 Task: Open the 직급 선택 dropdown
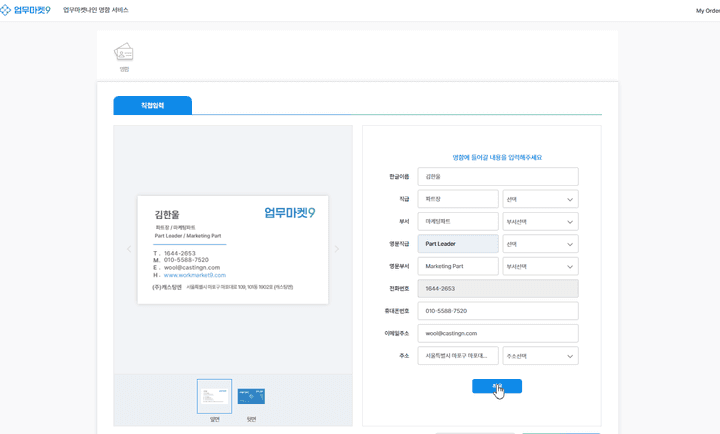point(540,199)
